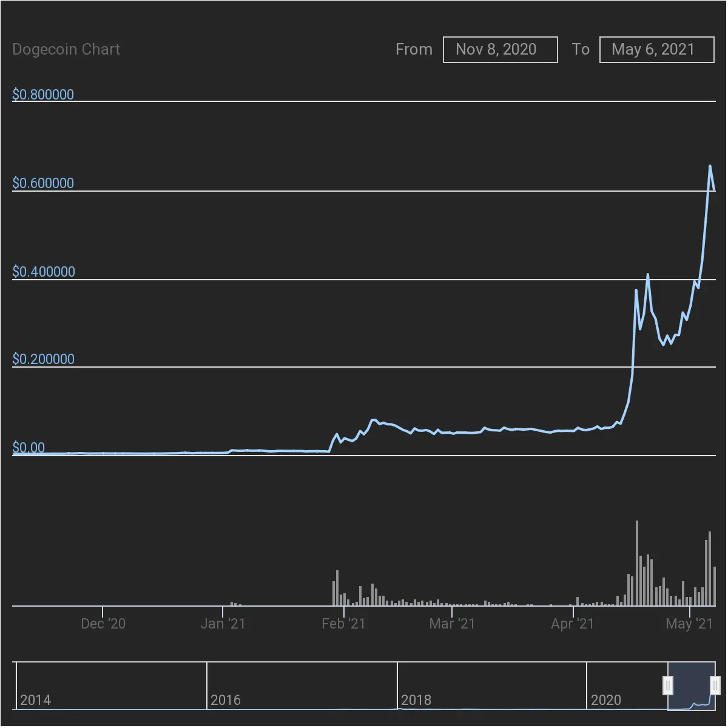The height and width of the screenshot is (728, 728).
Task: Click the From label text
Action: 414,50
